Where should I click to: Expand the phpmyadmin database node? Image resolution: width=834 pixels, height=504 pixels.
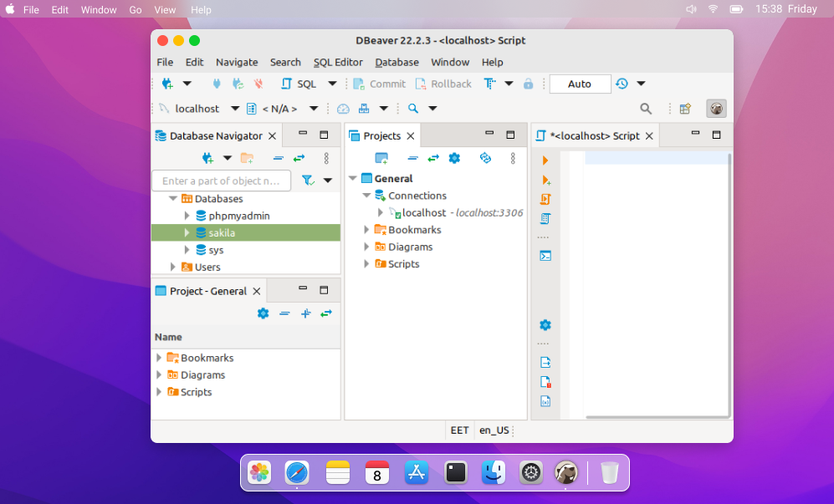pyautogui.click(x=186, y=216)
